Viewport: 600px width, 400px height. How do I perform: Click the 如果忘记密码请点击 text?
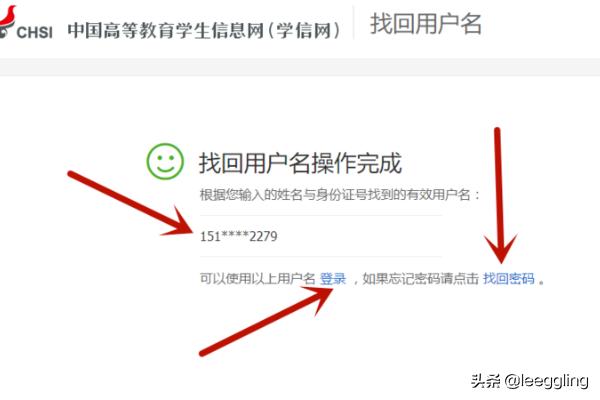tap(420, 278)
